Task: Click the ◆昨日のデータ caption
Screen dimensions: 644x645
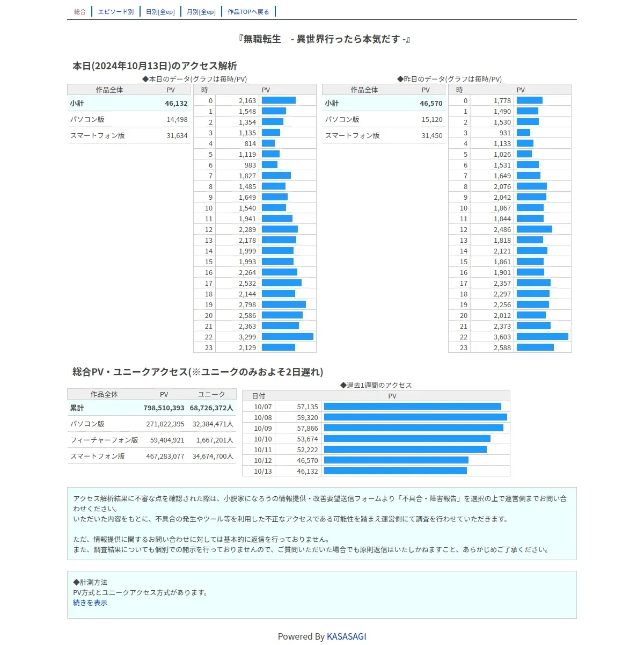Action: point(450,79)
